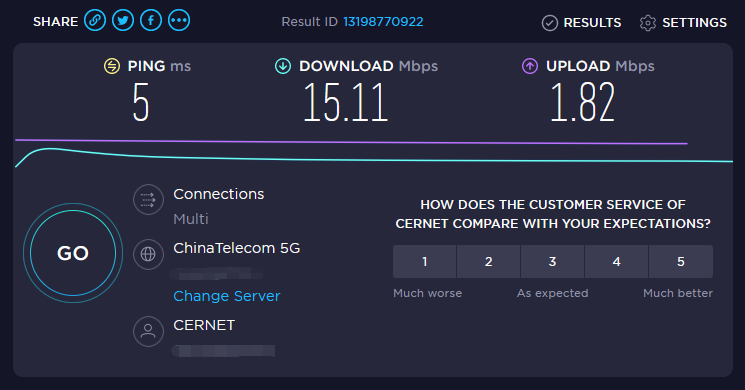Click the CERNET user profile icon
This screenshot has height=390, width=745.
(148, 331)
